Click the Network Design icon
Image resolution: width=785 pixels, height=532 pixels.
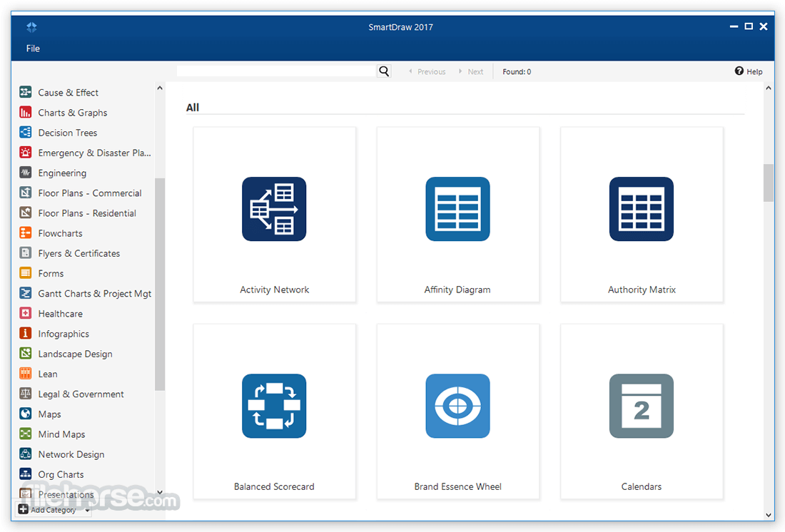pos(26,454)
